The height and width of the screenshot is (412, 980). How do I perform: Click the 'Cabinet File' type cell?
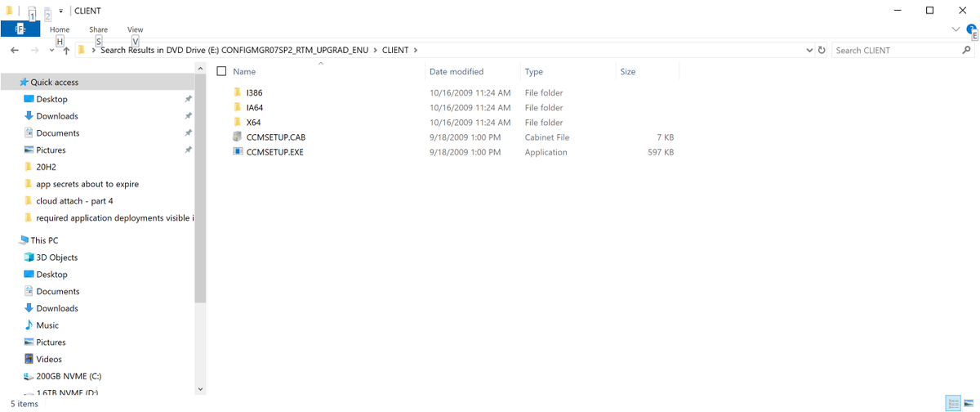click(547, 137)
